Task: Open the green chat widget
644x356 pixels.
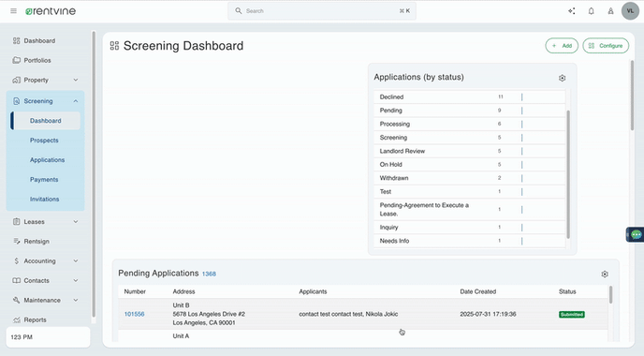Action: [x=636, y=234]
